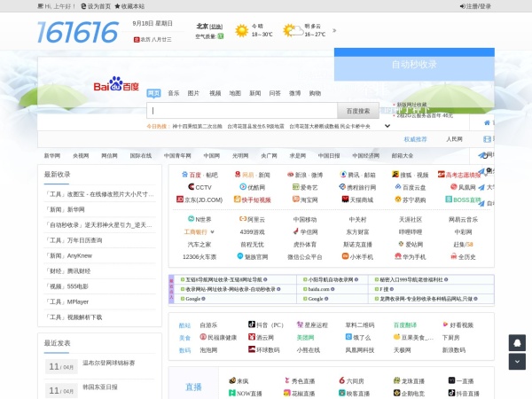
Task: Open the 工商银行 bank dropdown
Action: (x=213, y=232)
